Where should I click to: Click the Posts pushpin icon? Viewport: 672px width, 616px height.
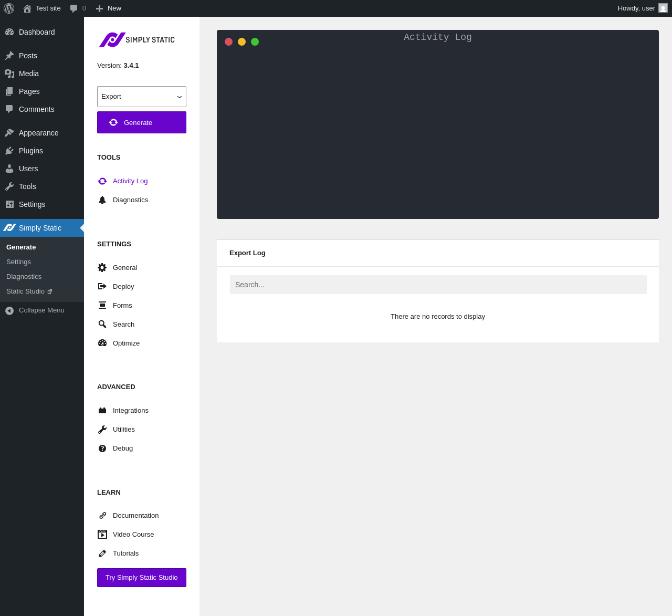[x=9, y=56]
